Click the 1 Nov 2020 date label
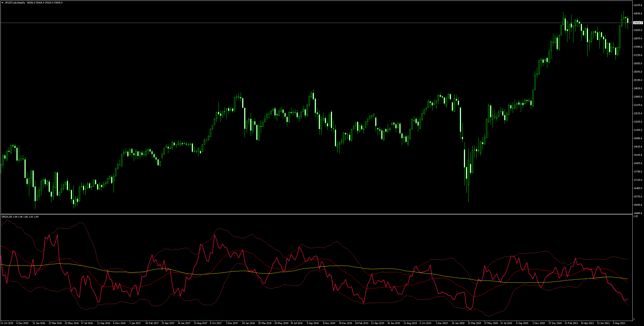 point(539,323)
